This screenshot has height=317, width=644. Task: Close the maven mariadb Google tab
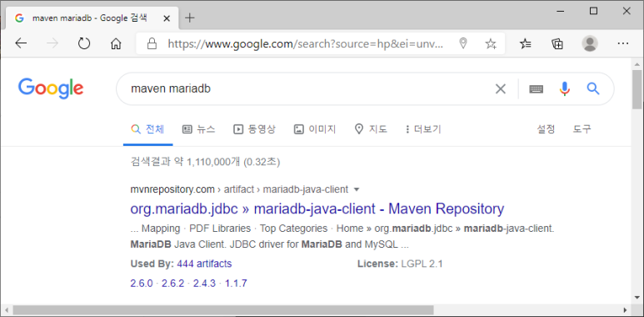[167, 18]
